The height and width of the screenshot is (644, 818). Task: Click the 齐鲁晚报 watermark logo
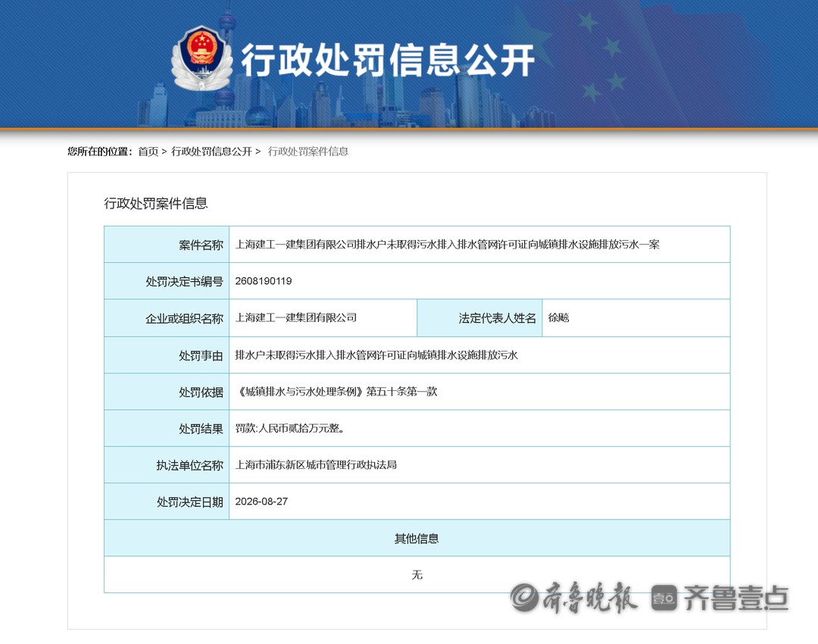tap(573, 597)
